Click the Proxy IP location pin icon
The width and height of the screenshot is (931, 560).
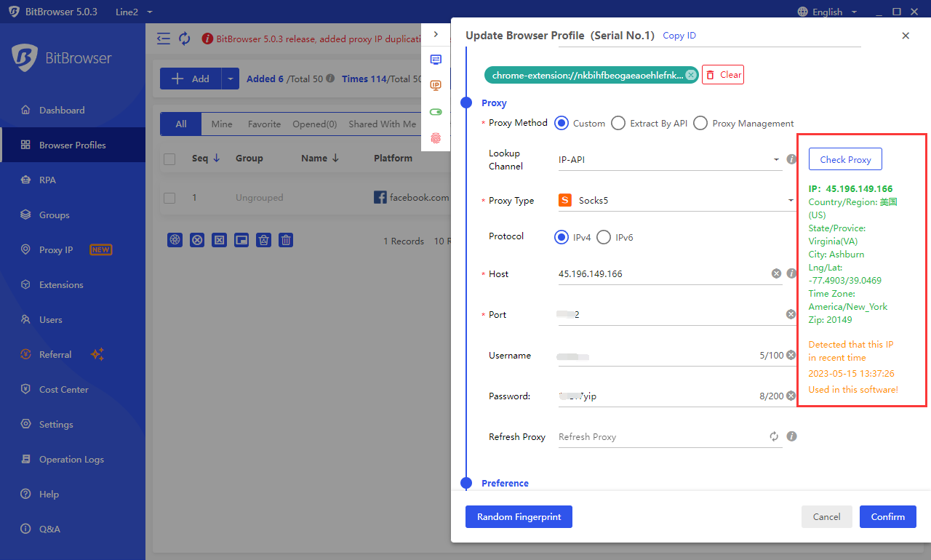25,249
